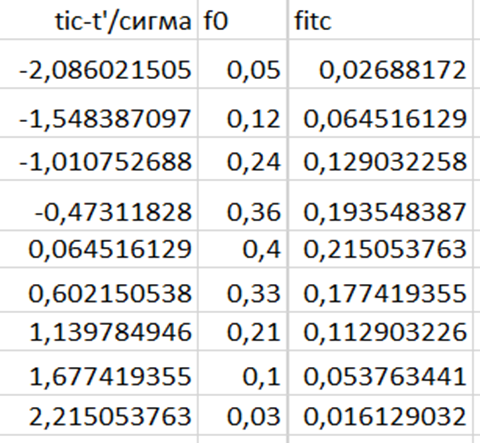Click the fitc cell 0,053763441
The image size is (480, 443).
click(380, 373)
